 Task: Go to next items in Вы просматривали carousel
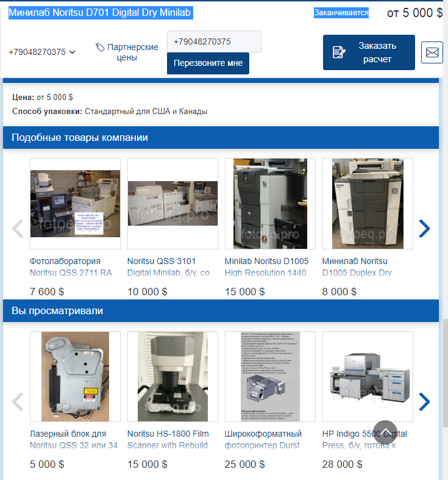424,401
